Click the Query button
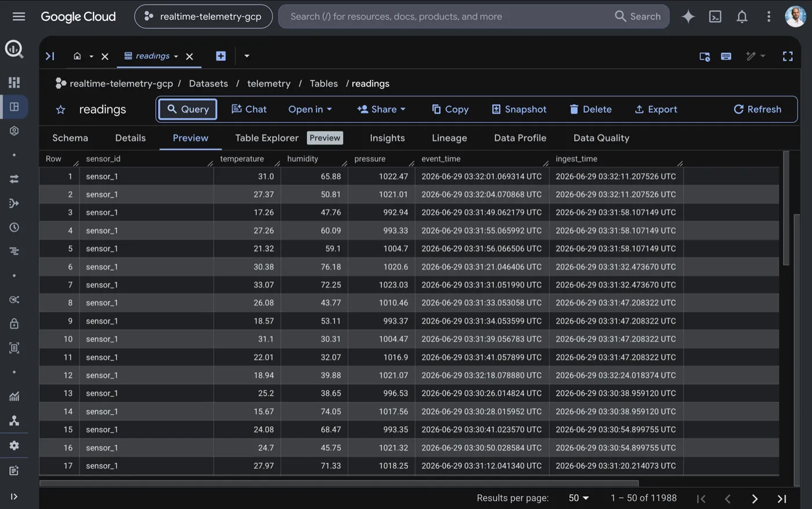 pyautogui.click(x=188, y=109)
